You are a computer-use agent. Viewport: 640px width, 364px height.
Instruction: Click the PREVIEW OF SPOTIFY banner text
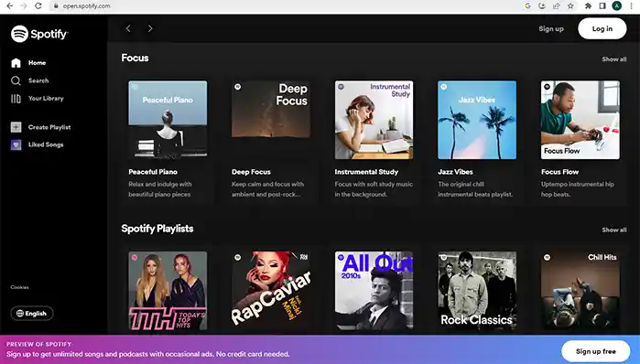[38, 344]
